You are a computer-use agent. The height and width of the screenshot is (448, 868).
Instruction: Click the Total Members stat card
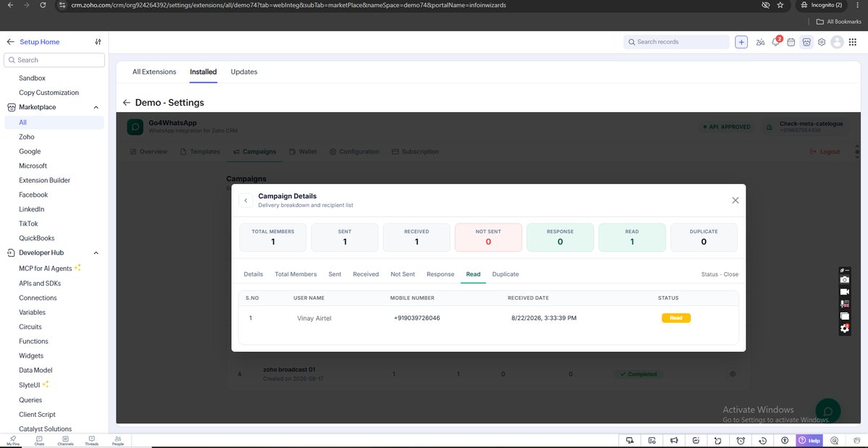click(273, 237)
